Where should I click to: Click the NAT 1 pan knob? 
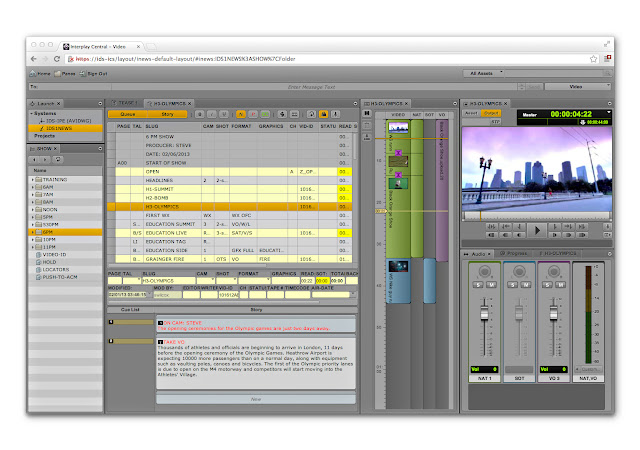(x=484, y=271)
